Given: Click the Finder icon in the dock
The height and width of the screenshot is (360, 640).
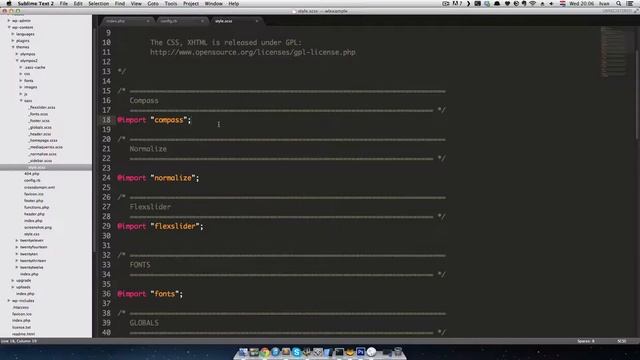Looking at the screenshot, I should pos(243,352).
